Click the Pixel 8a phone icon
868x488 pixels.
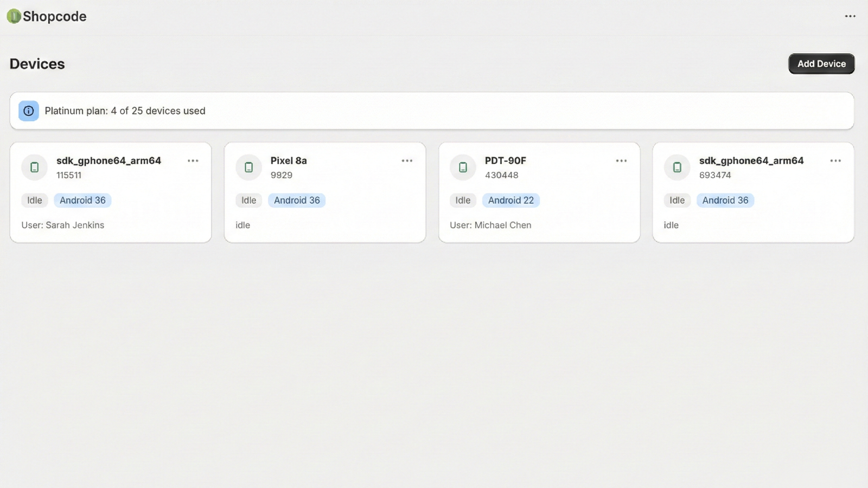(x=248, y=167)
